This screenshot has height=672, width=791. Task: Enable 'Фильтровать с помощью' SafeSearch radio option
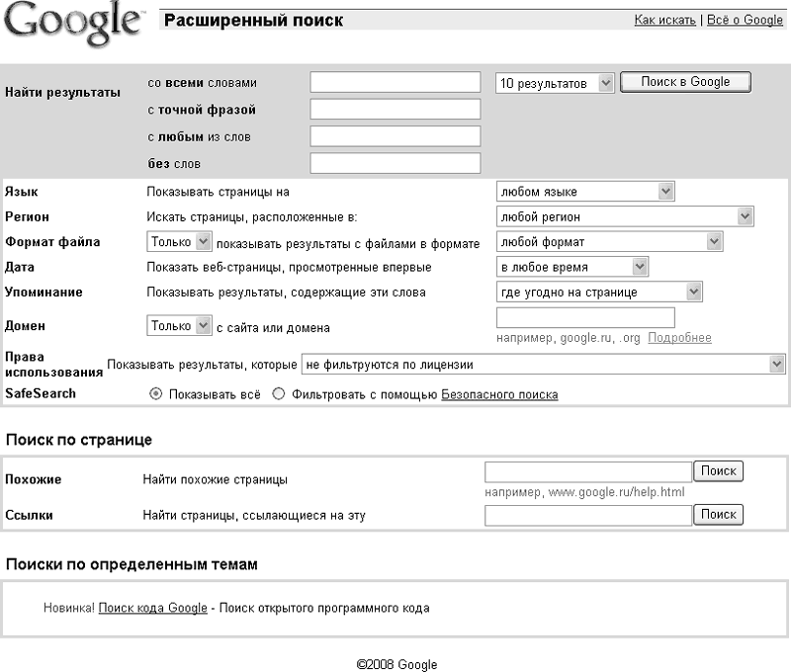[x=278, y=394]
